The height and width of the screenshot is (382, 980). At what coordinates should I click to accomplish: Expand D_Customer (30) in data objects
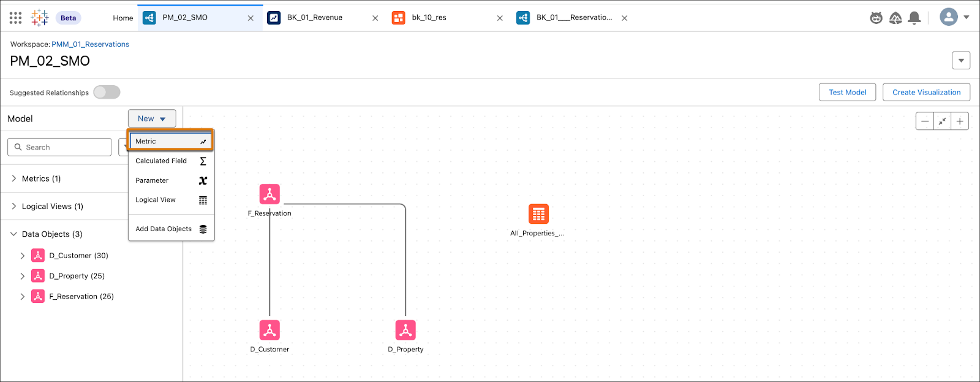coord(23,256)
